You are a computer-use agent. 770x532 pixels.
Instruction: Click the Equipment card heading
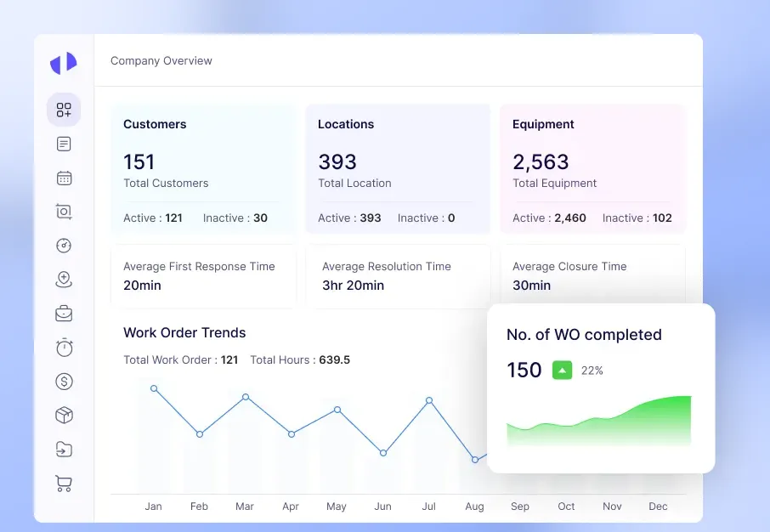pos(543,124)
